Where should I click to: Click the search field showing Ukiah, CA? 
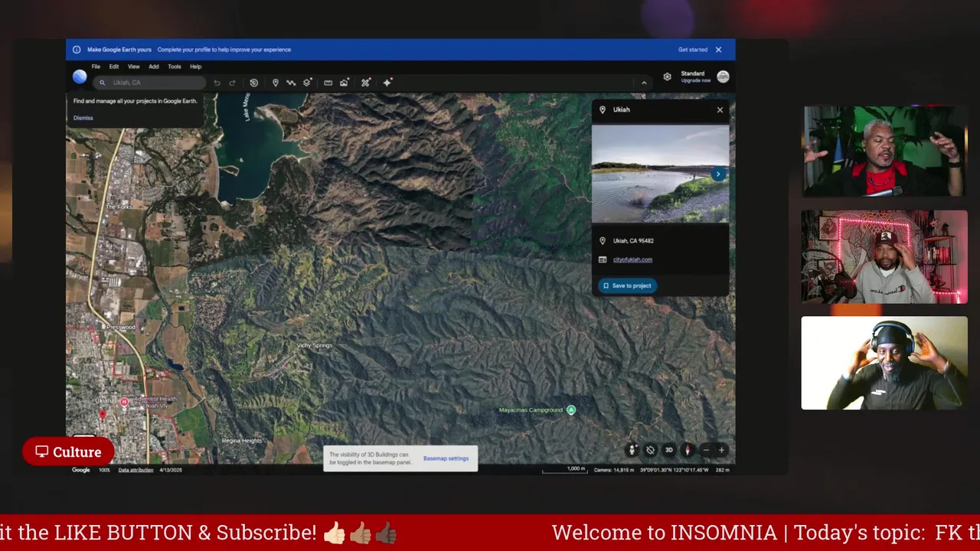click(x=151, y=83)
